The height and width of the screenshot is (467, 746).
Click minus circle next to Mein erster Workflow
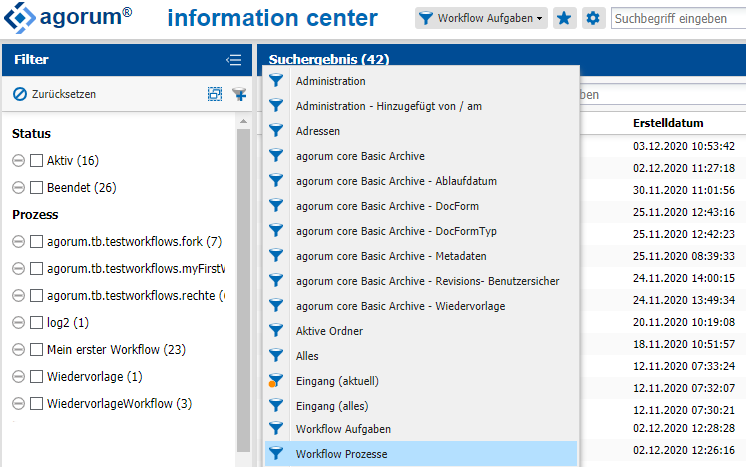click(x=19, y=350)
